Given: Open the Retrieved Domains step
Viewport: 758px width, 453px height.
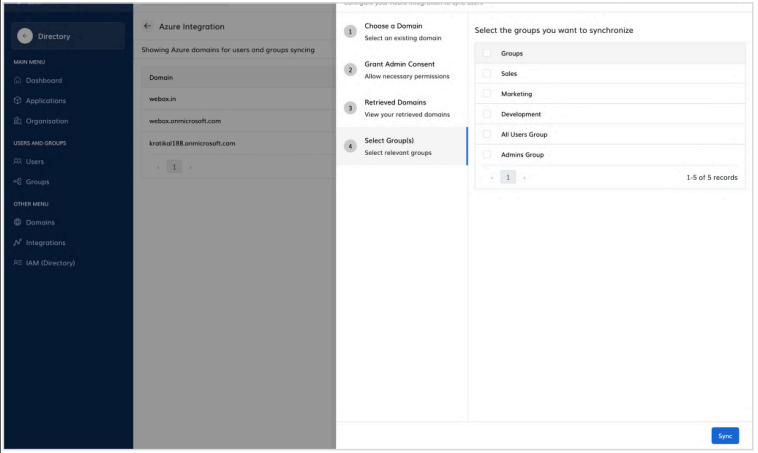Looking at the screenshot, I should (400, 107).
